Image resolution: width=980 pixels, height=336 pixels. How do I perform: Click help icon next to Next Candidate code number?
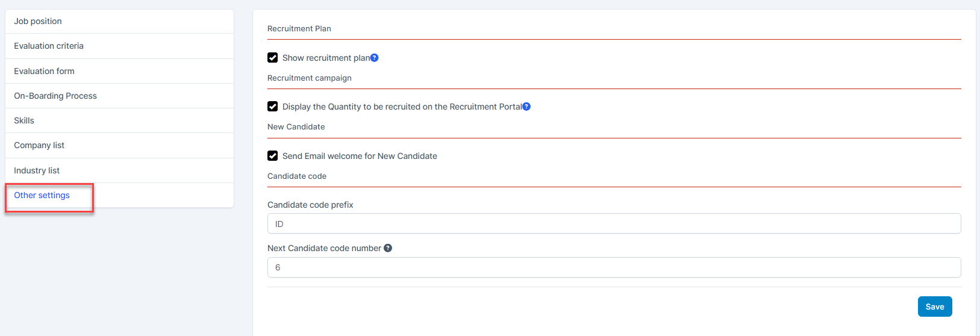point(388,248)
